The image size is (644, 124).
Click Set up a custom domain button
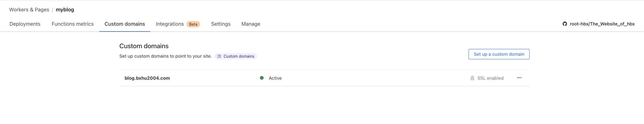click(499, 54)
